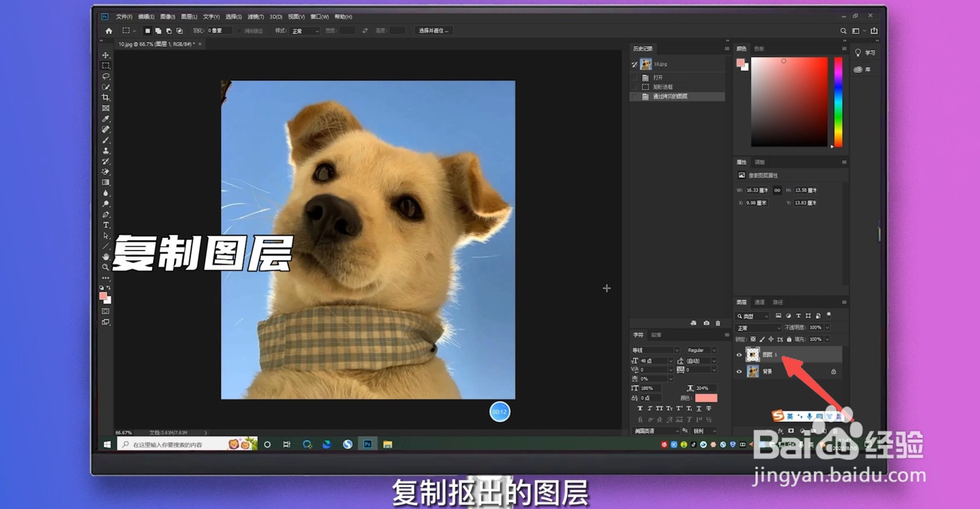
Task: Select the Pen tool
Action: click(105, 214)
